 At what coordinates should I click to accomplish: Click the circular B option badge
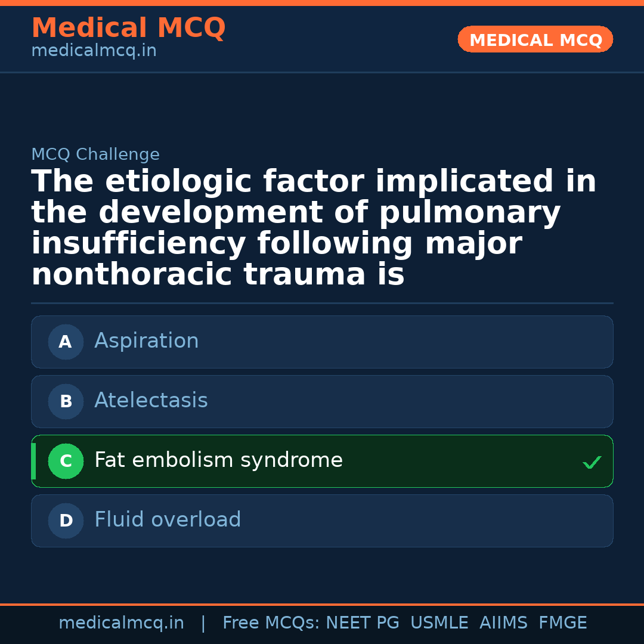click(66, 402)
